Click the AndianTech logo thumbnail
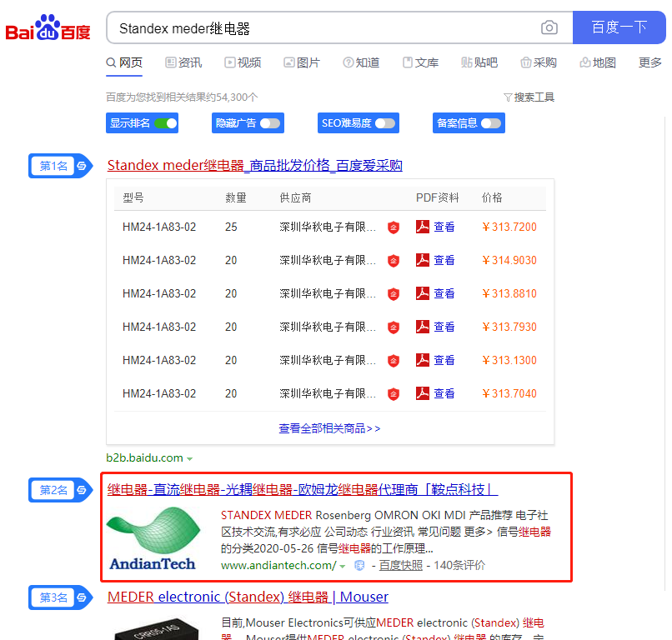Screen dimensions: 672x640 click(153, 538)
